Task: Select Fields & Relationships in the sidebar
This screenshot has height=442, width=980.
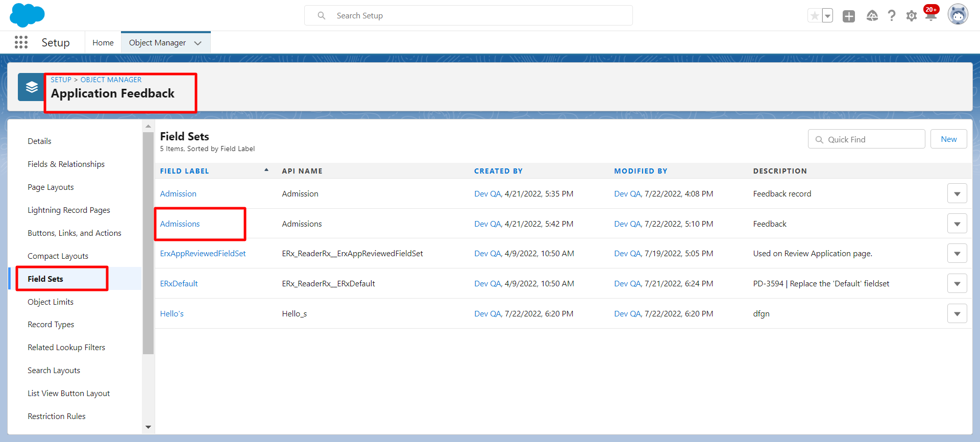Action: coord(66,164)
